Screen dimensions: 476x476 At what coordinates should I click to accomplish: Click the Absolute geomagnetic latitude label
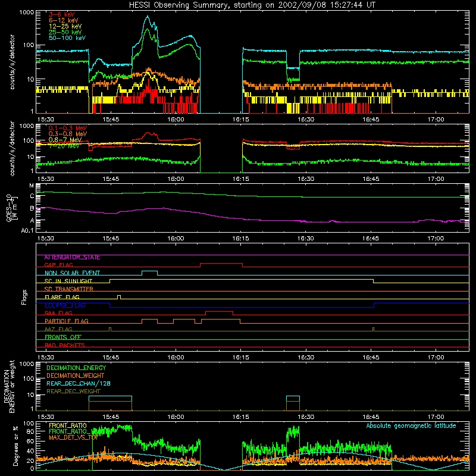[411, 425]
